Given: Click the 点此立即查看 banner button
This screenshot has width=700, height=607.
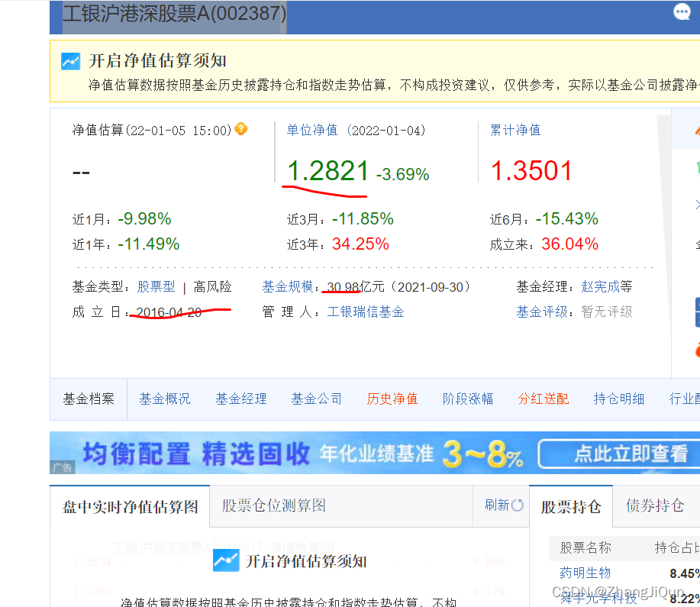Looking at the screenshot, I should pyautogui.click(x=621, y=454).
